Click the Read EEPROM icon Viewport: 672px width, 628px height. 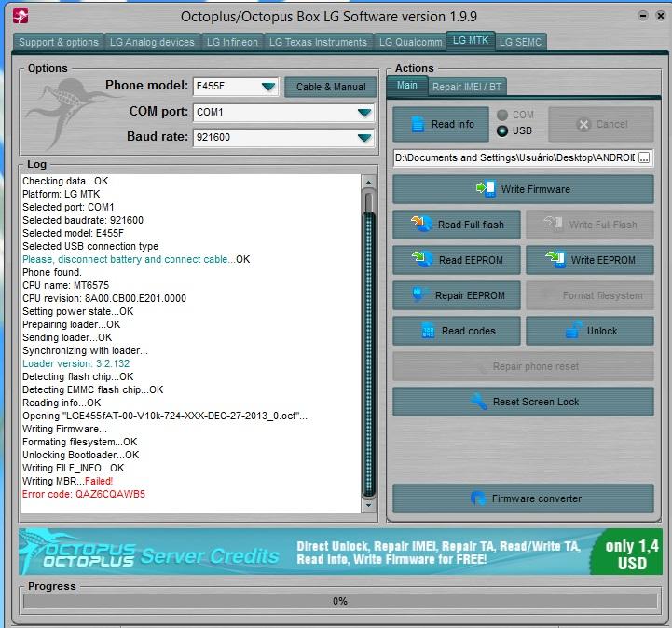tap(421, 259)
